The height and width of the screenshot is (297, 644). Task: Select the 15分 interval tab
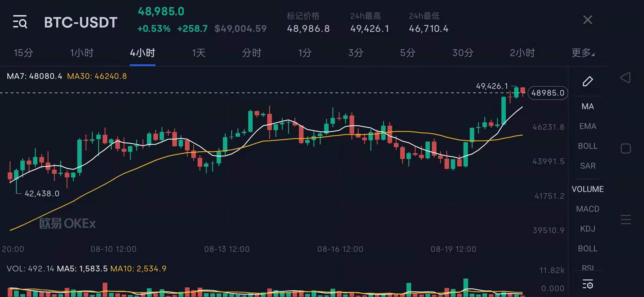coord(23,53)
